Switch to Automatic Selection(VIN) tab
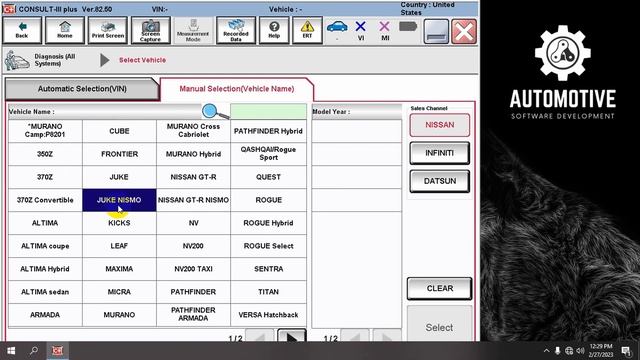640x360 pixels. (82, 89)
